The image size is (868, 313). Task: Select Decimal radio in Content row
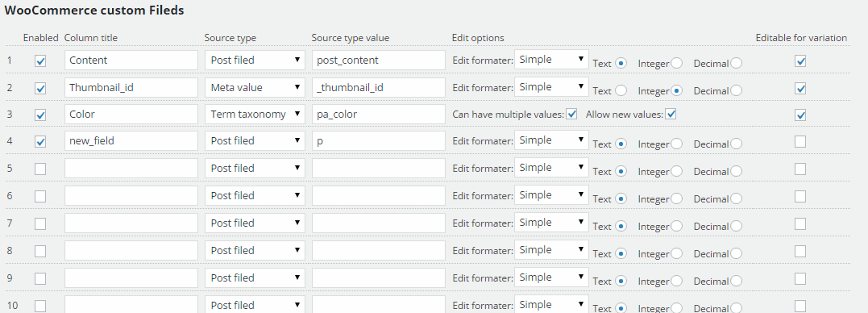click(x=737, y=63)
